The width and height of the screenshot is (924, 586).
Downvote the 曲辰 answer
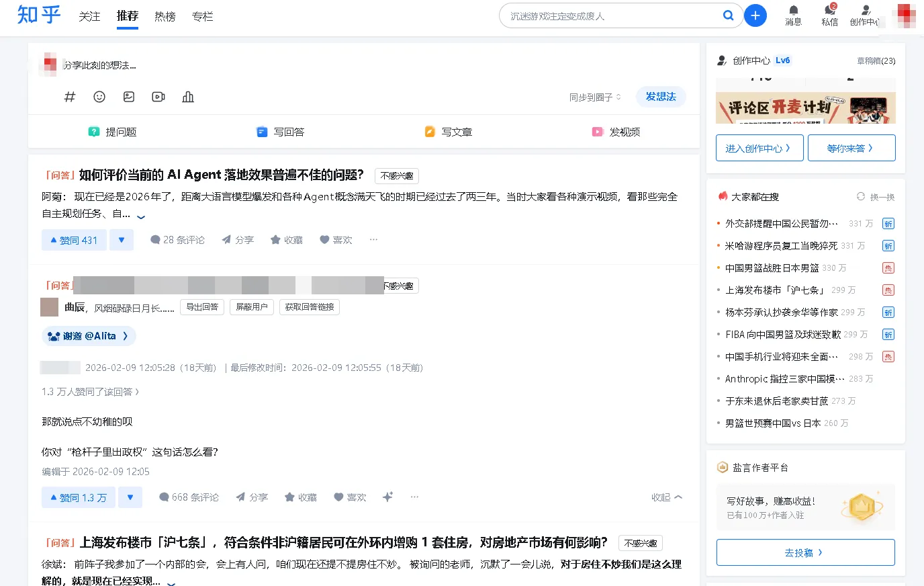point(130,497)
